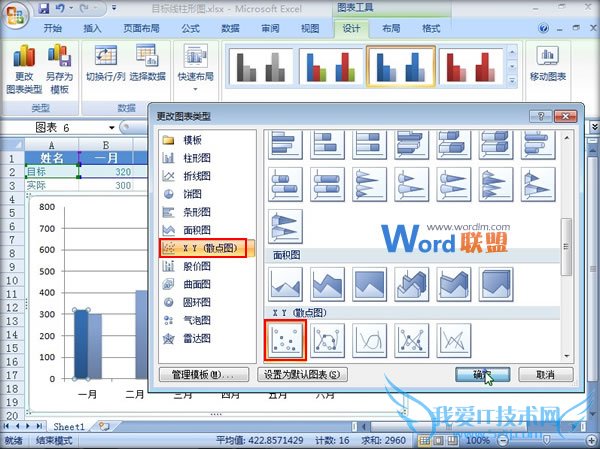Switch to the 布局 chart tools tab
600x449 pixels.
pos(391,28)
